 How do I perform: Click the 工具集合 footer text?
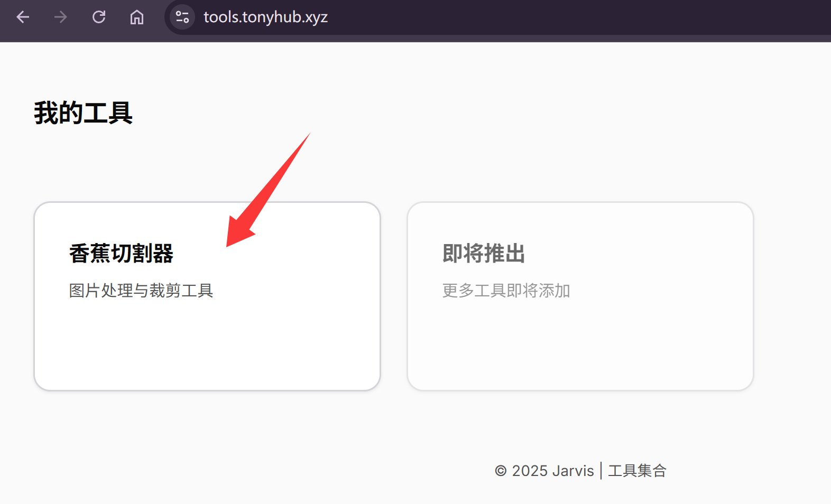(637, 471)
